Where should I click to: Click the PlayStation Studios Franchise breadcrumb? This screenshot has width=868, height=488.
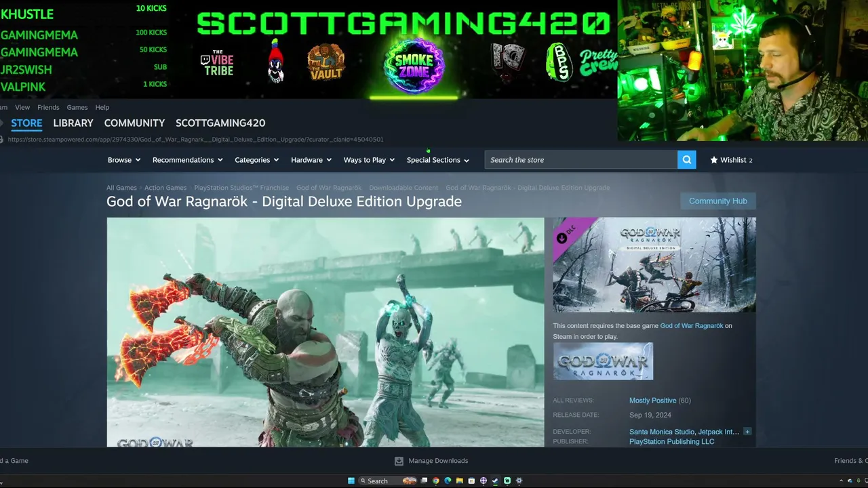tap(241, 188)
